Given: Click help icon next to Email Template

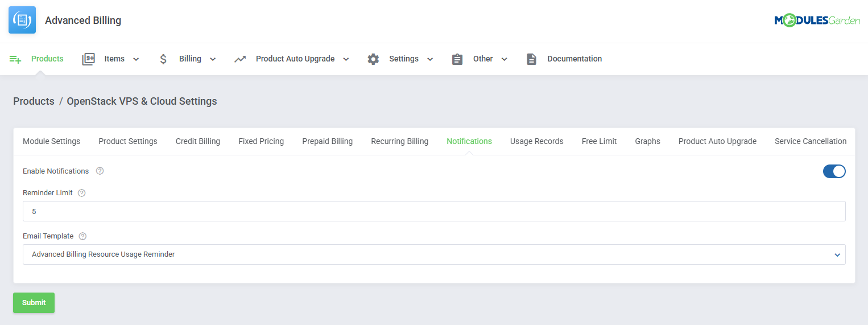Looking at the screenshot, I should coord(82,236).
